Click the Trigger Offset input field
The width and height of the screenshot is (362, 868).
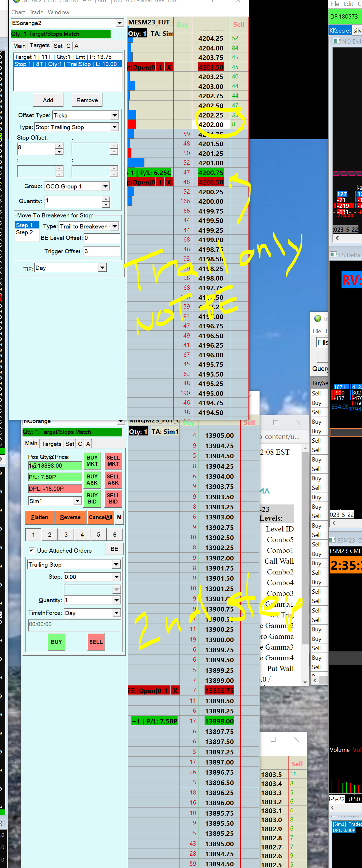[102, 251]
